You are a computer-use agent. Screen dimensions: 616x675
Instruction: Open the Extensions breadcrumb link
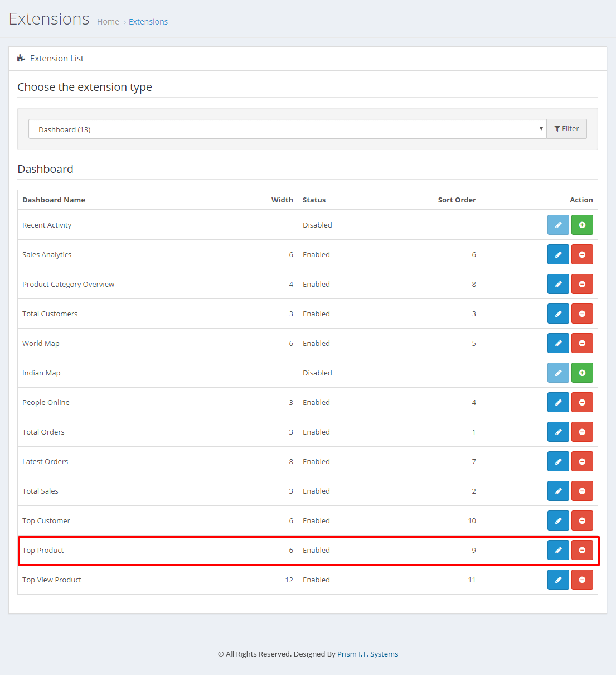click(148, 22)
